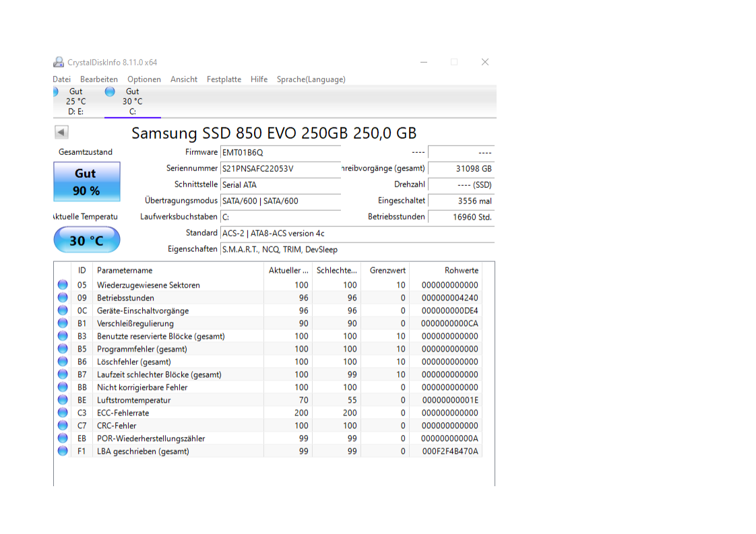This screenshot has height=534, width=756.
Task: Click the Rohwerte column header
Action: (446, 271)
